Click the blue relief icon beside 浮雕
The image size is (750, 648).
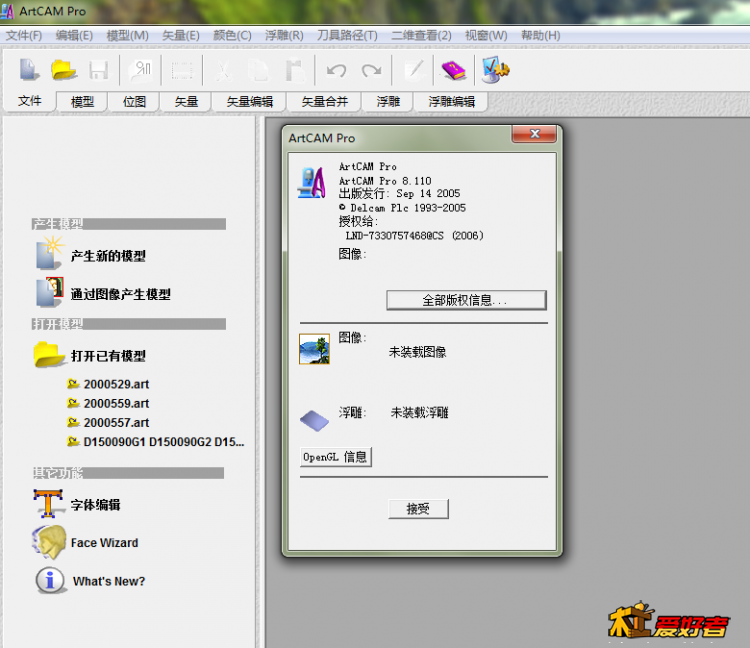[x=314, y=420]
